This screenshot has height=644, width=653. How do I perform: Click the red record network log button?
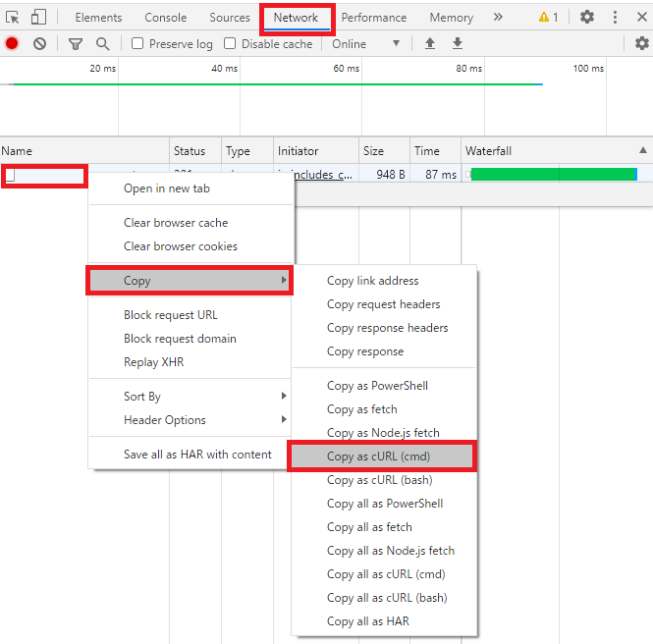[x=12, y=43]
